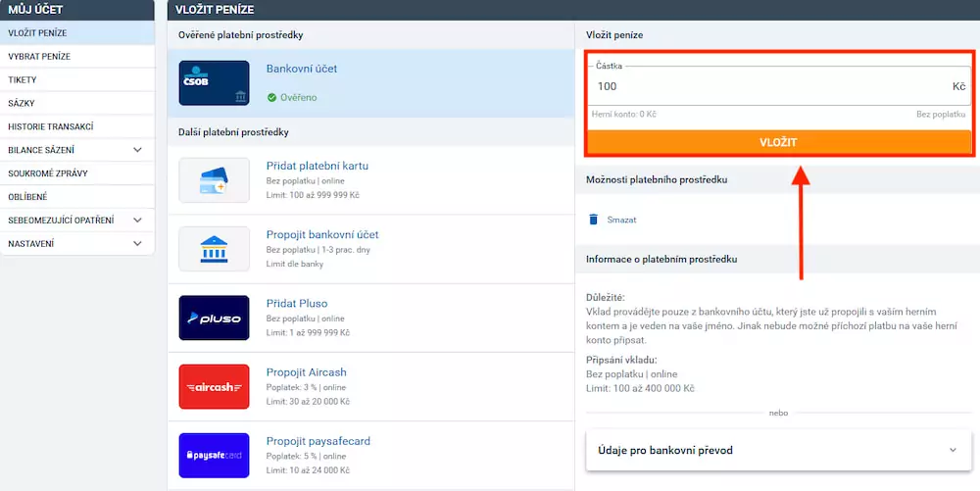980x491 pixels.
Task: Click the 'Kč' currency suffix in amount field
Action: (x=958, y=86)
